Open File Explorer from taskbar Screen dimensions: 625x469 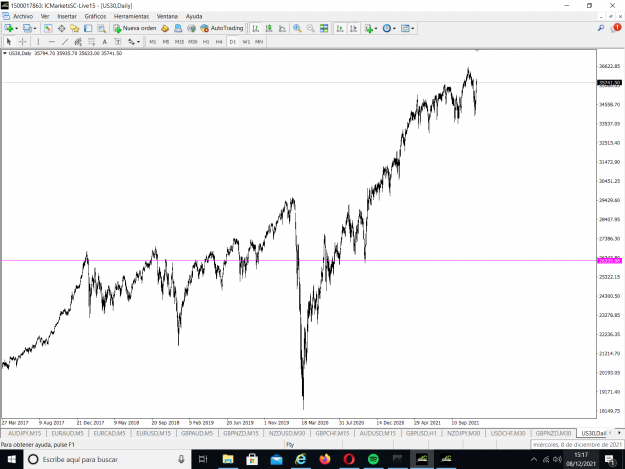pyautogui.click(x=228, y=459)
